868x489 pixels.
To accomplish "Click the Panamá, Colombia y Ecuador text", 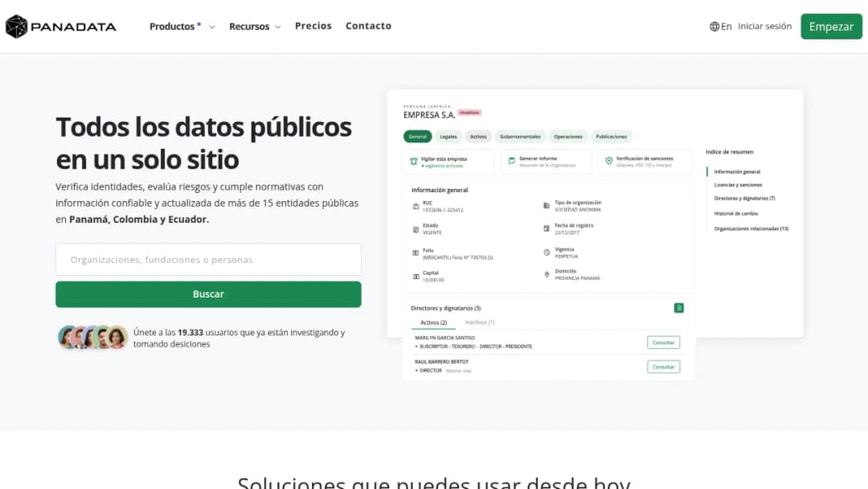I will click(139, 220).
